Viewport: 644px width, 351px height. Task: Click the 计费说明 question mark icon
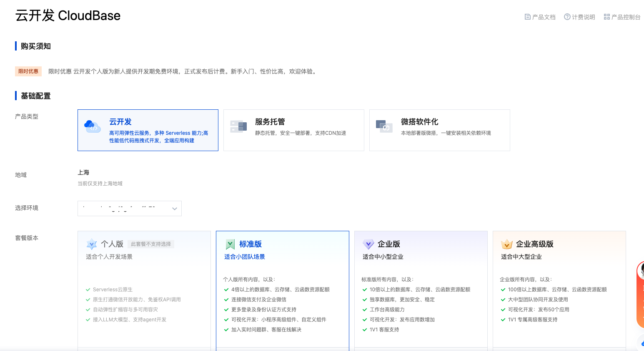tap(567, 17)
